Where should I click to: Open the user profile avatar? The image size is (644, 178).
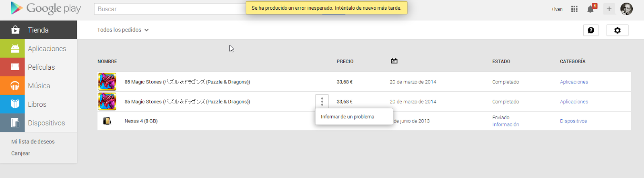point(626,9)
